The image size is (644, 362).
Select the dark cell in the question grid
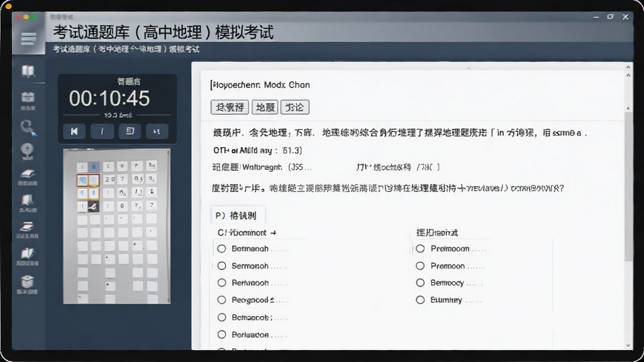(94, 206)
